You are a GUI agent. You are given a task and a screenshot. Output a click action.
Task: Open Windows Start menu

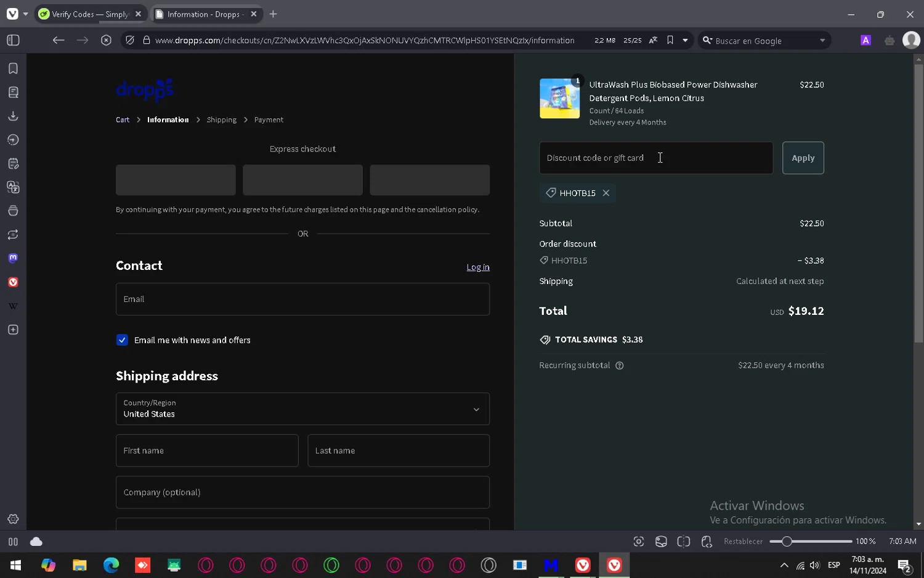pos(15,565)
